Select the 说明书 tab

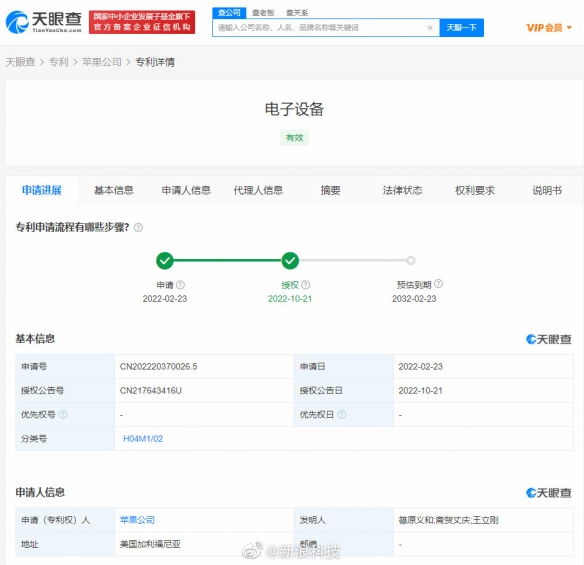547,190
